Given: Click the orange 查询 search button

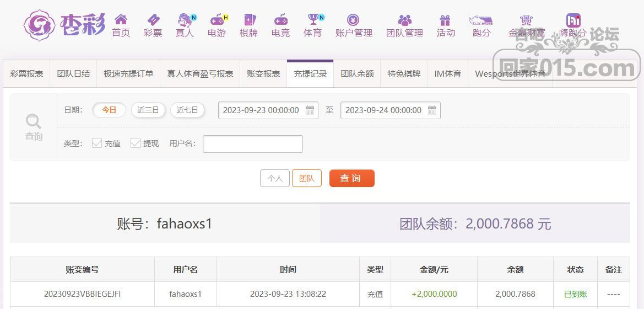Looking at the screenshot, I should [x=351, y=178].
